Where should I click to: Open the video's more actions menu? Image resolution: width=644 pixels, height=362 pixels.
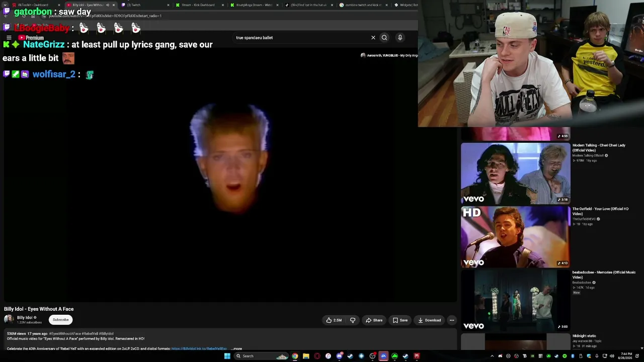point(452,320)
